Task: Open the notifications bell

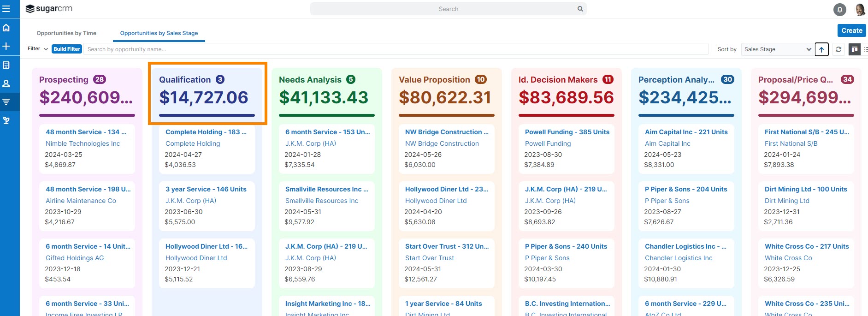Action: (839, 9)
